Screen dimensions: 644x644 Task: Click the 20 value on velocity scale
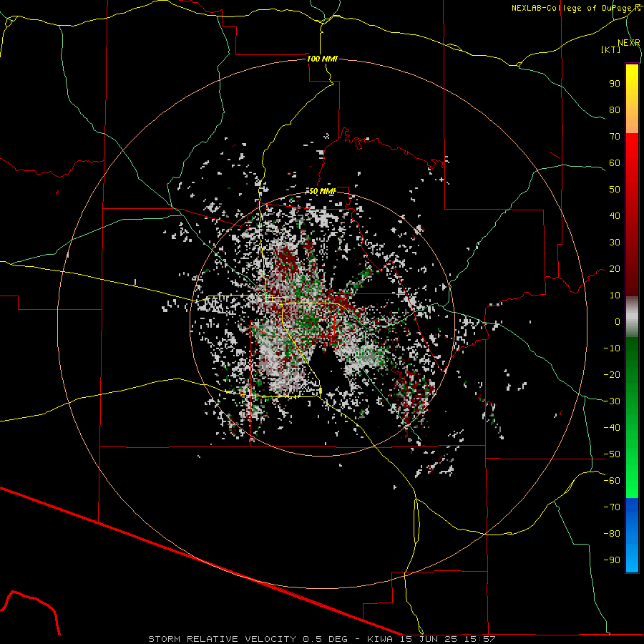[615, 268]
